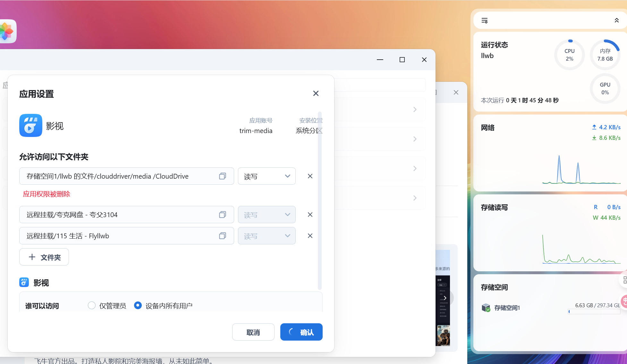Image resolution: width=627 pixels, height=364 pixels.
Task: Open widget panel settings filter icon
Action: point(485,21)
